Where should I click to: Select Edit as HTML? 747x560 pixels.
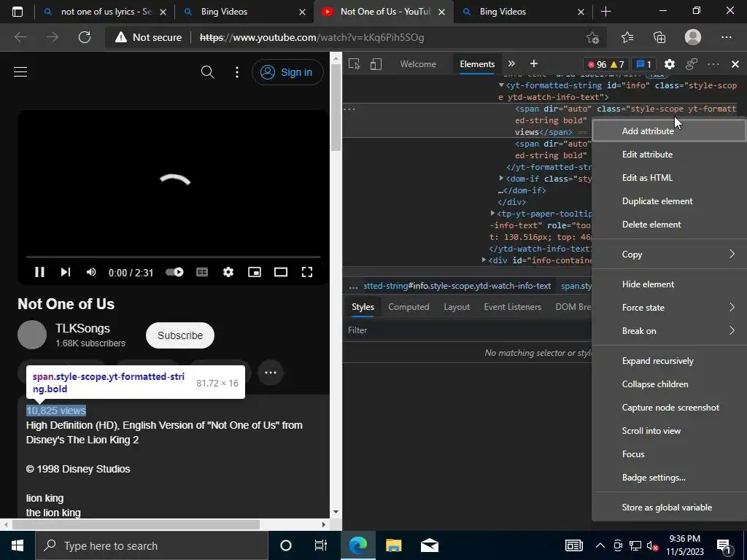[x=669, y=178]
